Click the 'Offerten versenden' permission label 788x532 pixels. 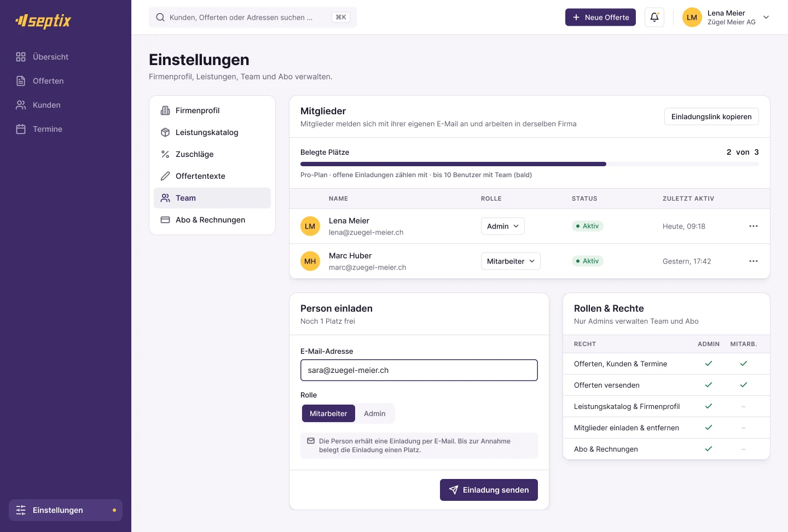coord(607,385)
